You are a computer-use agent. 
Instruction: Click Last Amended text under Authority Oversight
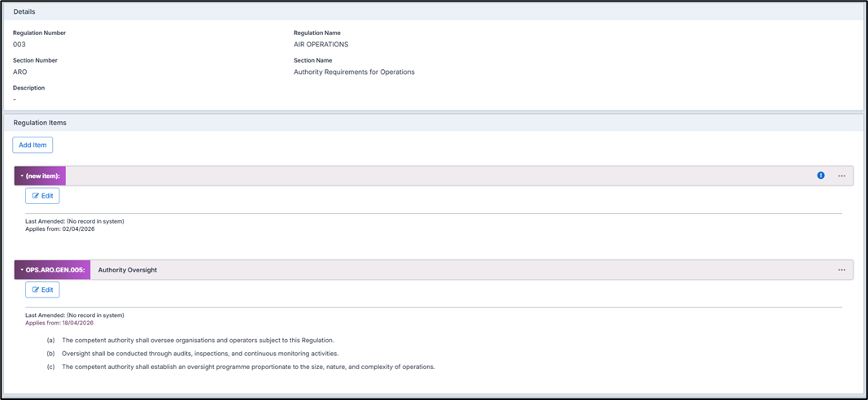point(75,315)
